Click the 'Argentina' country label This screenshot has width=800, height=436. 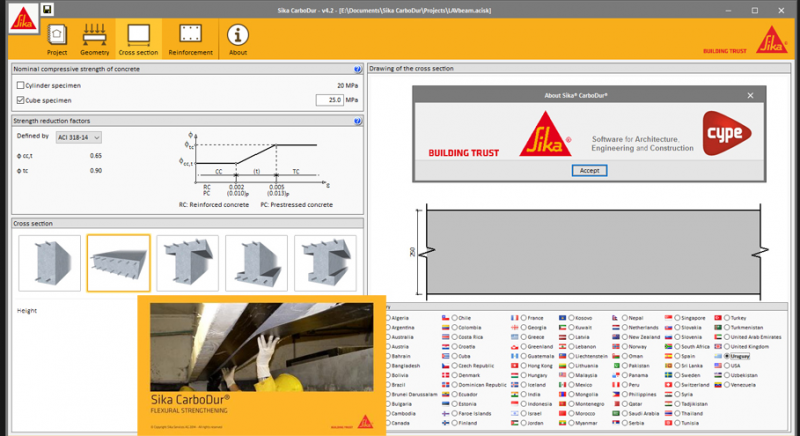click(x=403, y=327)
